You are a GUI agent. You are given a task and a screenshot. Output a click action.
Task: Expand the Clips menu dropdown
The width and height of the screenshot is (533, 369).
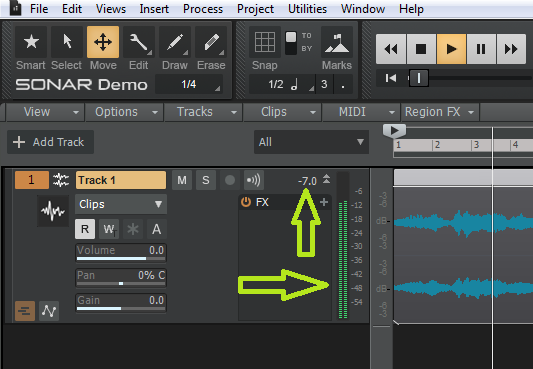coord(282,112)
